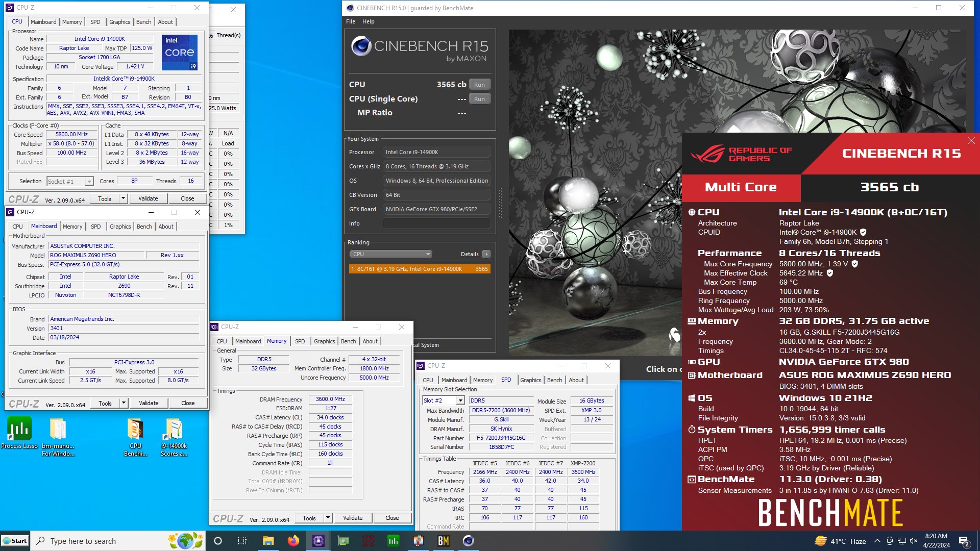Viewport: 980px width, 551px height.
Task: Open the green GPU card taskbar icon
Action: [x=344, y=541]
